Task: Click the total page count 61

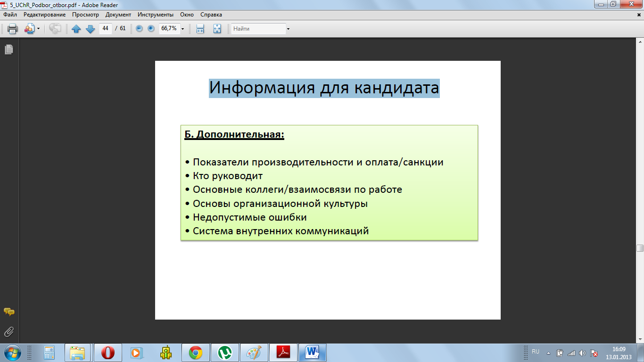Action: (x=123, y=28)
